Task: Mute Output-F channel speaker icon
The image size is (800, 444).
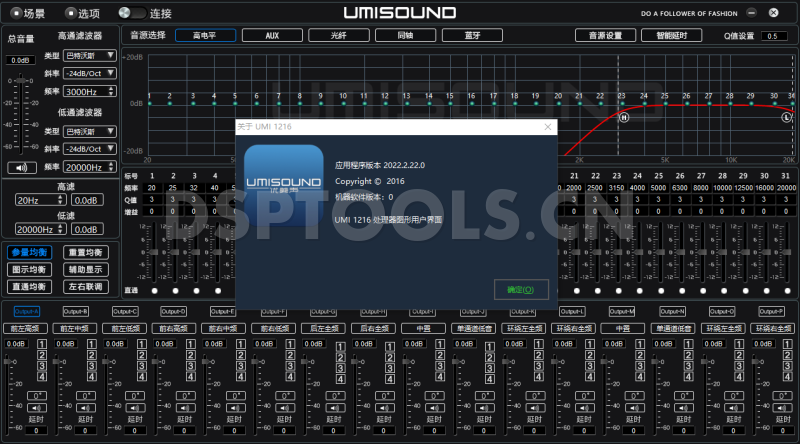Action: [x=285, y=408]
